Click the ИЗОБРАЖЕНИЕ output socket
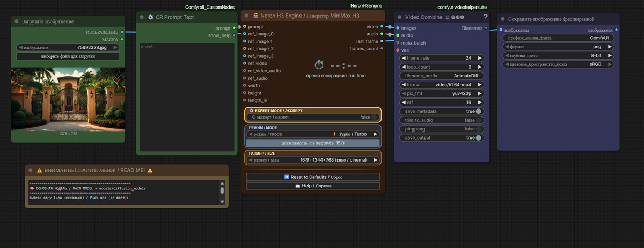The height and width of the screenshot is (248, 644). (122, 32)
